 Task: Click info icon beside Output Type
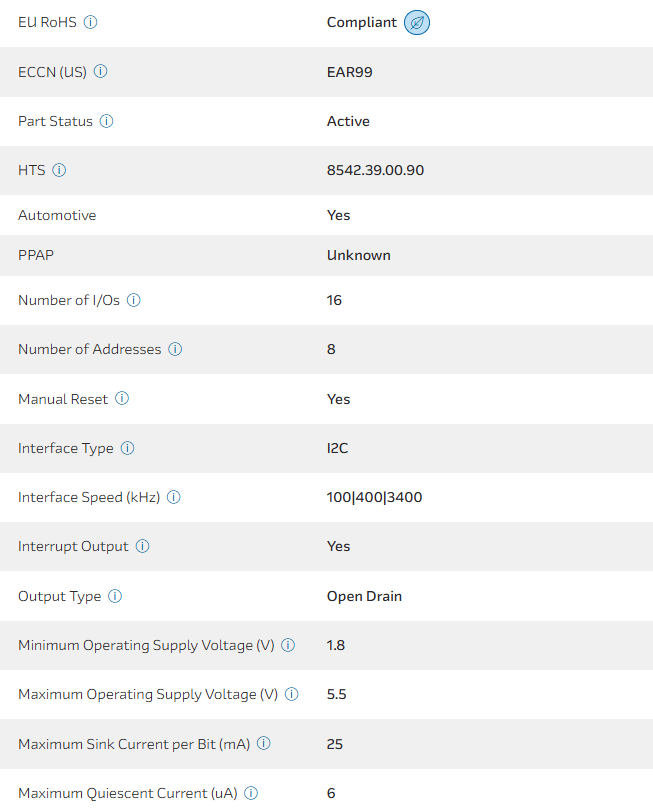coord(115,596)
